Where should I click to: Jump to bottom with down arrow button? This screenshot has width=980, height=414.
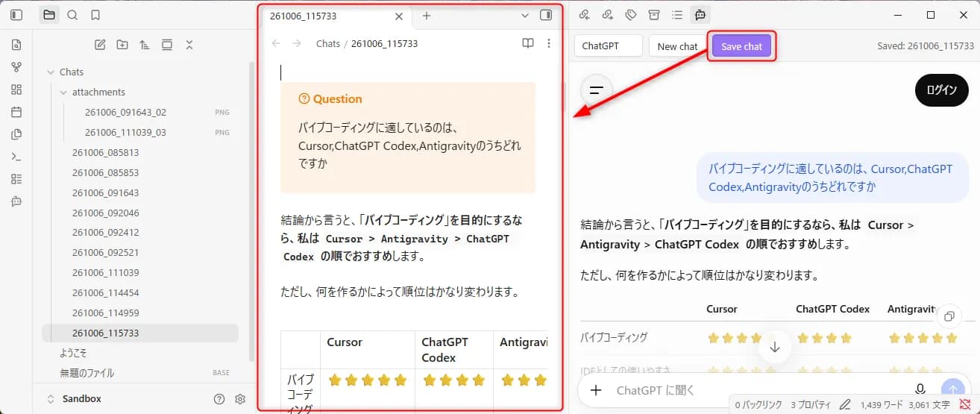click(x=775, y=347)
